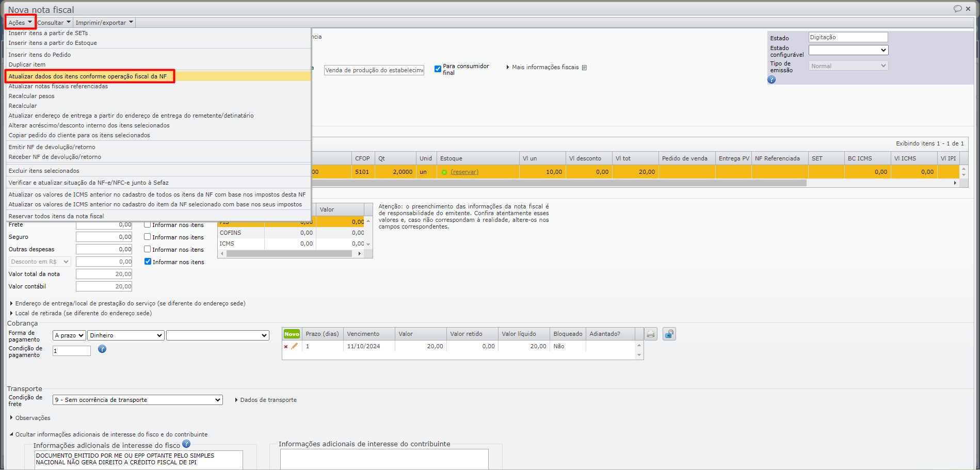980x470 pixels.
Task: Click the COFINS row in tax table
Action: point(291,233)
